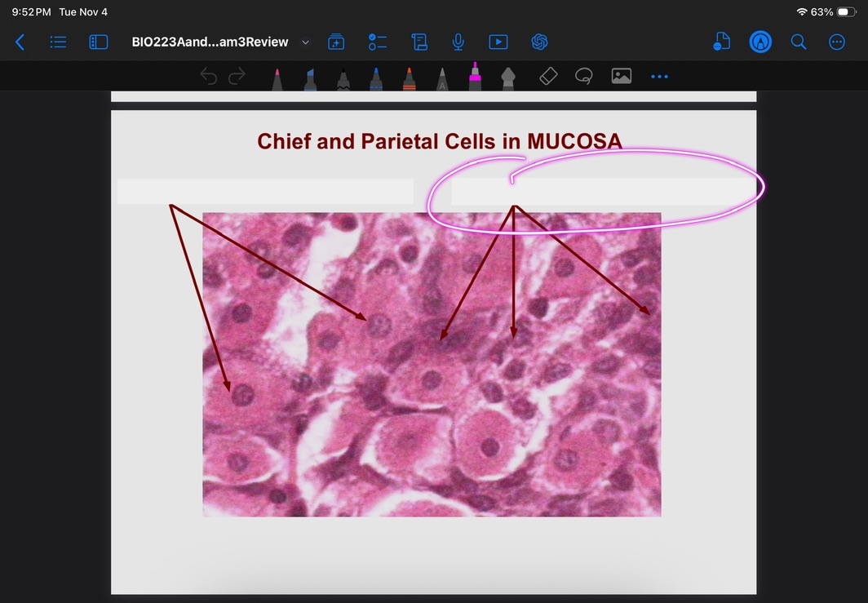Select the gray fill marker tool
Viewport: 868px width, 603px height.
tap(507, 78)
